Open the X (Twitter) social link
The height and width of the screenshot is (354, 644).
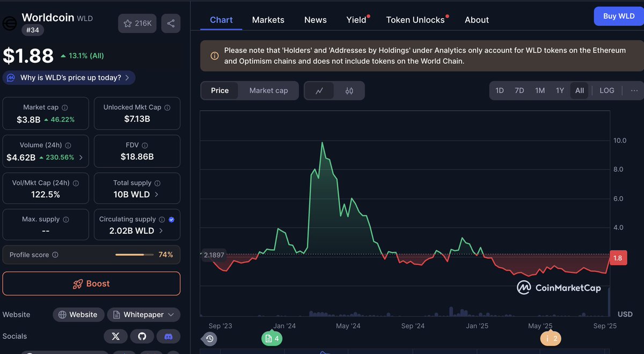click(x=115, y=336)
